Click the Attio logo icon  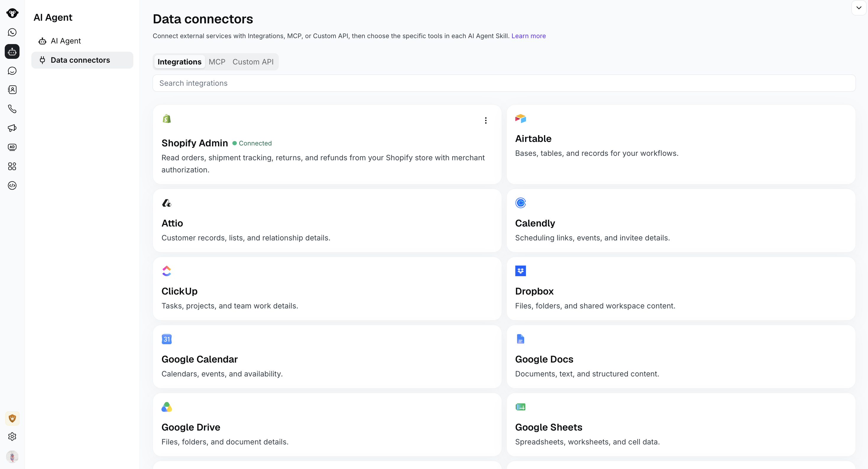167,203
